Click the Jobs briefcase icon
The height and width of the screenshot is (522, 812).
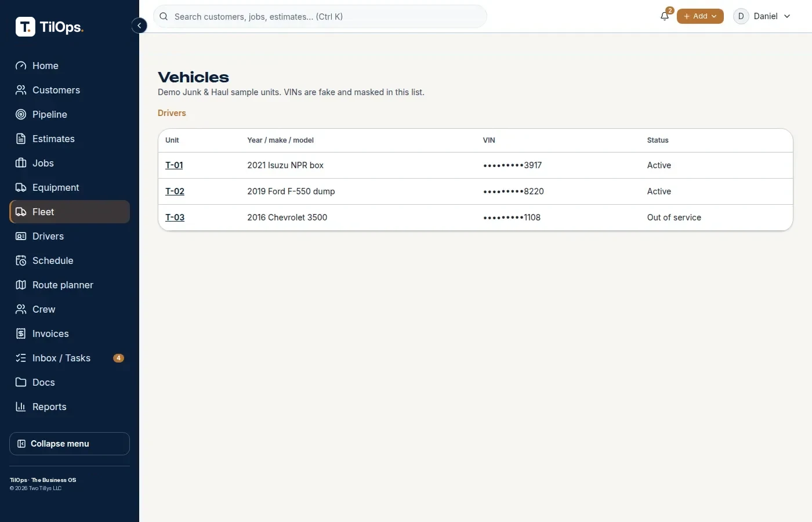click(21, 163)
